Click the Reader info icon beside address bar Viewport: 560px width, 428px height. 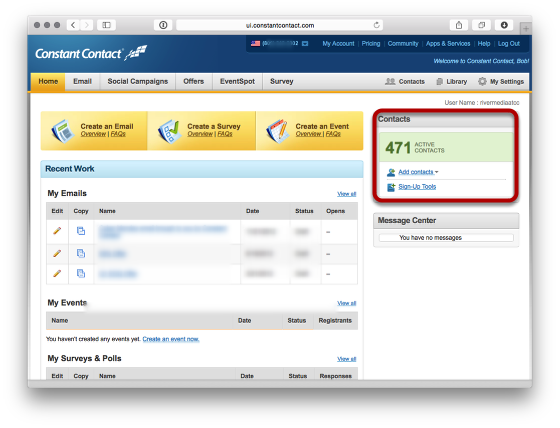[163, 25]
